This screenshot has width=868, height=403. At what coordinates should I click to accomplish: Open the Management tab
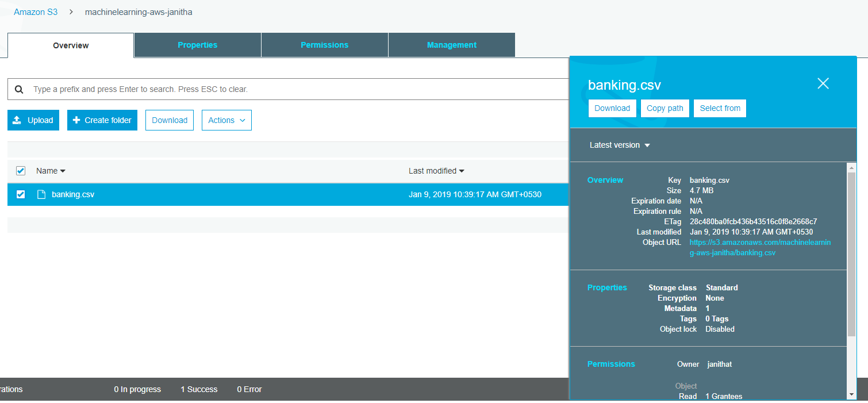tap(452, 45)
